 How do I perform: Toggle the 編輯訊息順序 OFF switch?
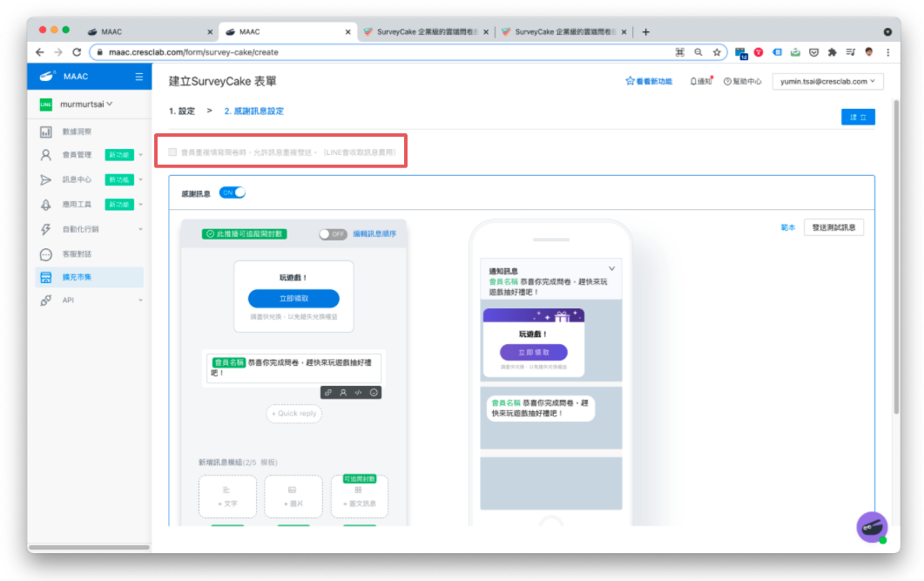tap(333, 234)
